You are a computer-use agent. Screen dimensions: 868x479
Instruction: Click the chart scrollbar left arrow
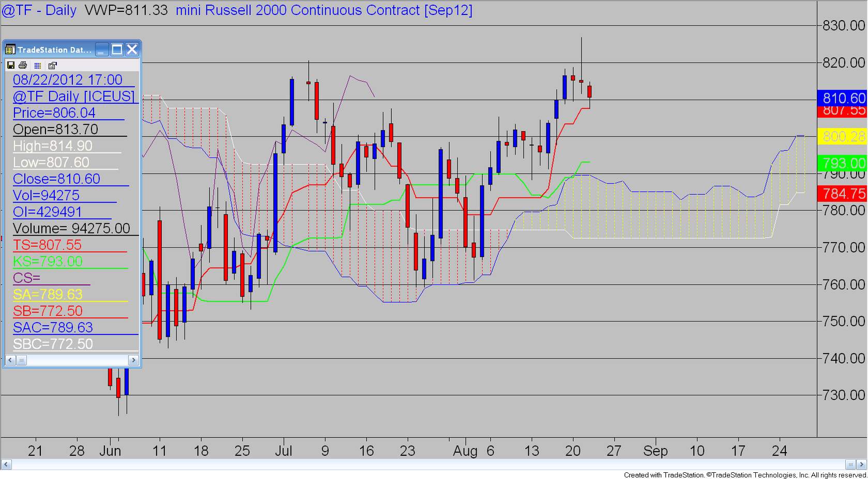point(6,464)
